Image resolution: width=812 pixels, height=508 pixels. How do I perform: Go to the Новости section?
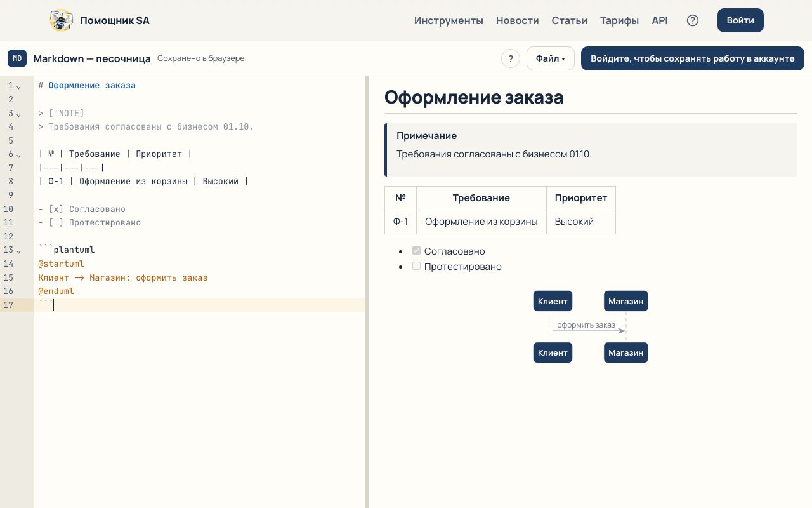coord(518,20)
